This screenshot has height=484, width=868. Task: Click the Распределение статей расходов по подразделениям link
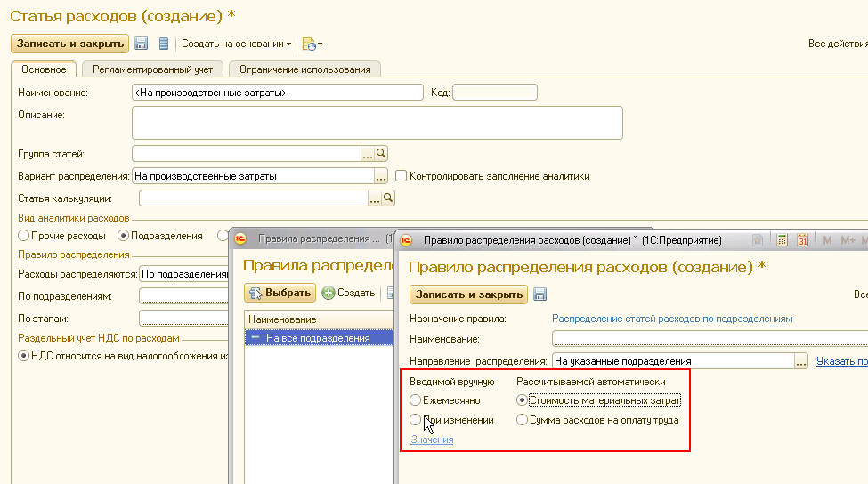[672, 319]
